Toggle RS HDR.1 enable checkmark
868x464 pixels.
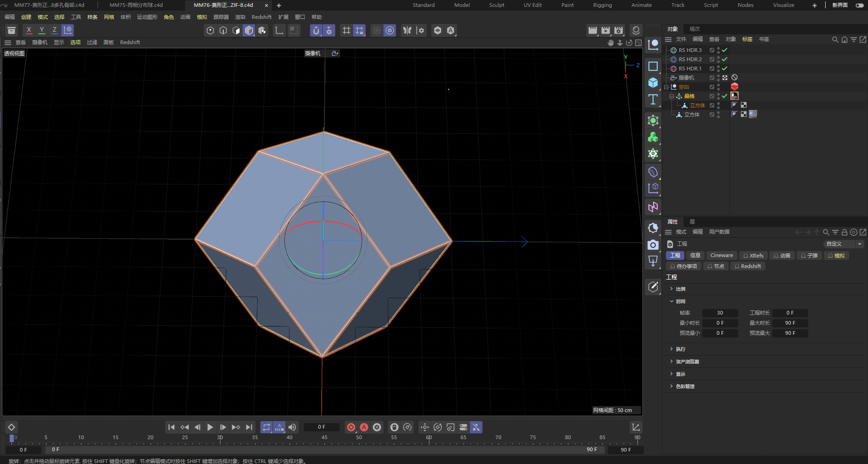click(x=725, y=69)
